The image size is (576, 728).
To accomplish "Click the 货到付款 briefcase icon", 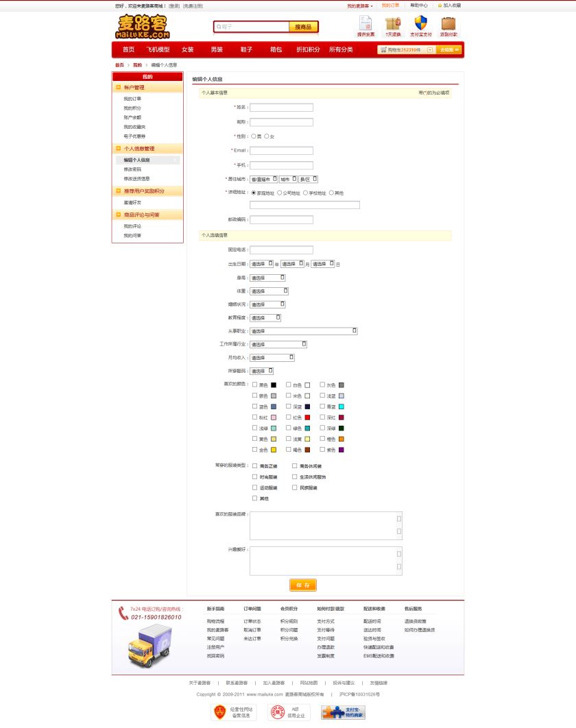I will click(448, 23).
